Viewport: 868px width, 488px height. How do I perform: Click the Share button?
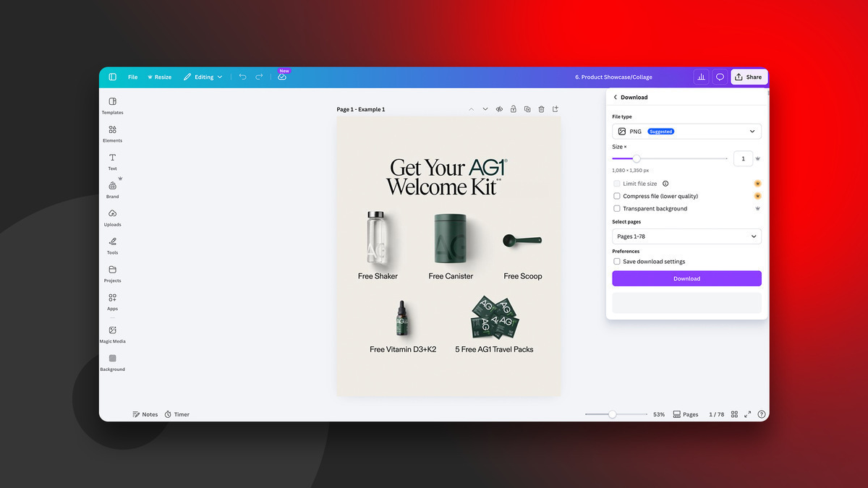click(x=749, y=77)
